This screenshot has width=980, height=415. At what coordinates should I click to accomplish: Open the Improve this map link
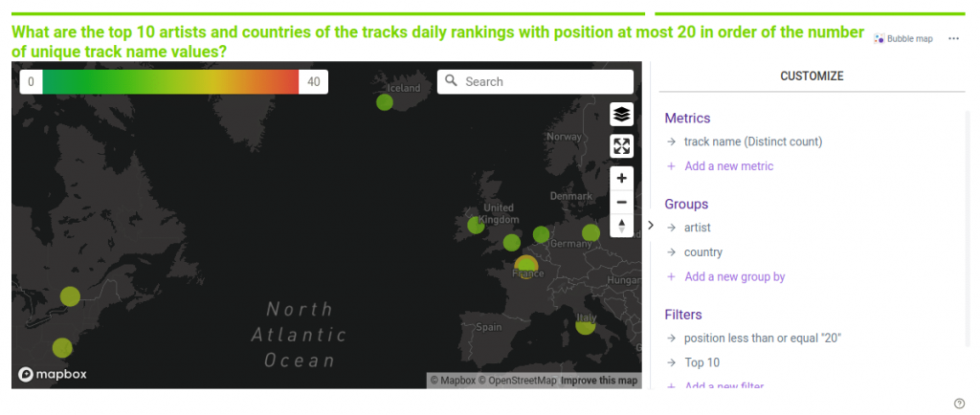click(599, 381)
